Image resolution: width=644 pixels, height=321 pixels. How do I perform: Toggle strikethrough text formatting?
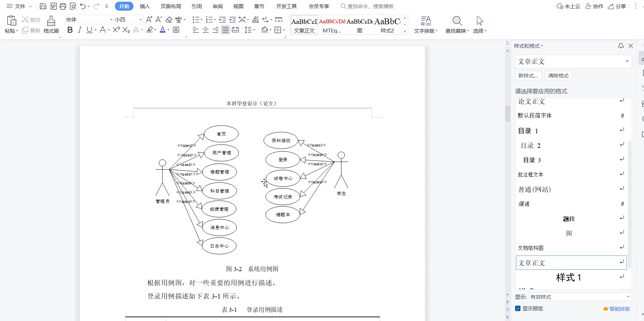click(103, 30)
